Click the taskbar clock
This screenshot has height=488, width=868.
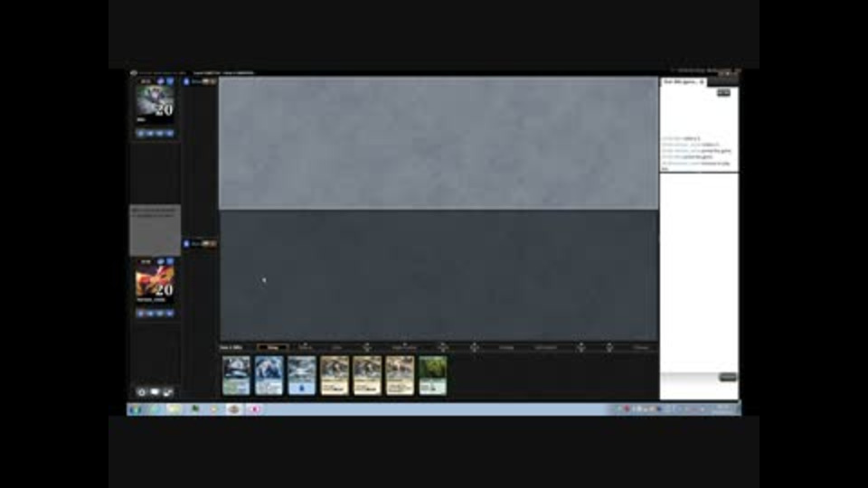click(x=723, y=409)
